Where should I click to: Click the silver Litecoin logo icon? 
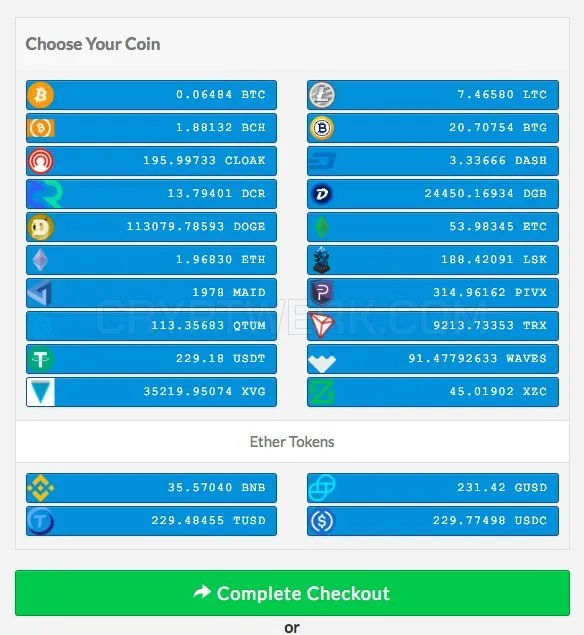(322, 95)
